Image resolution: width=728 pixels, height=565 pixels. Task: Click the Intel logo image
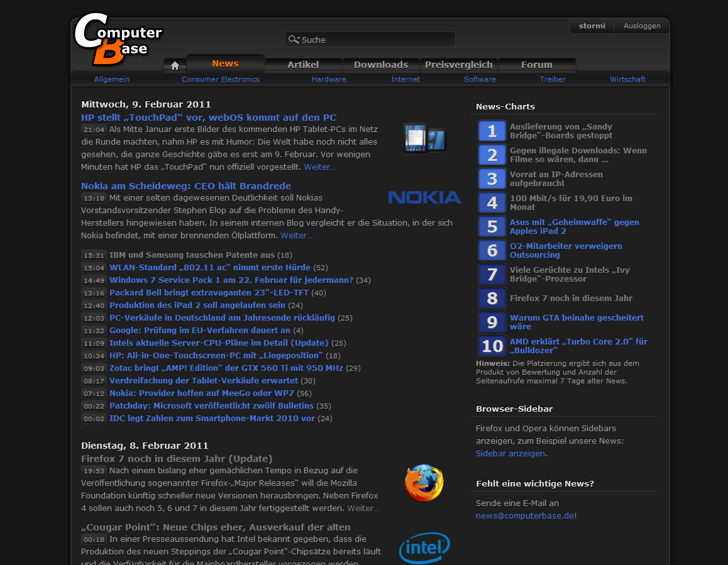424,548
